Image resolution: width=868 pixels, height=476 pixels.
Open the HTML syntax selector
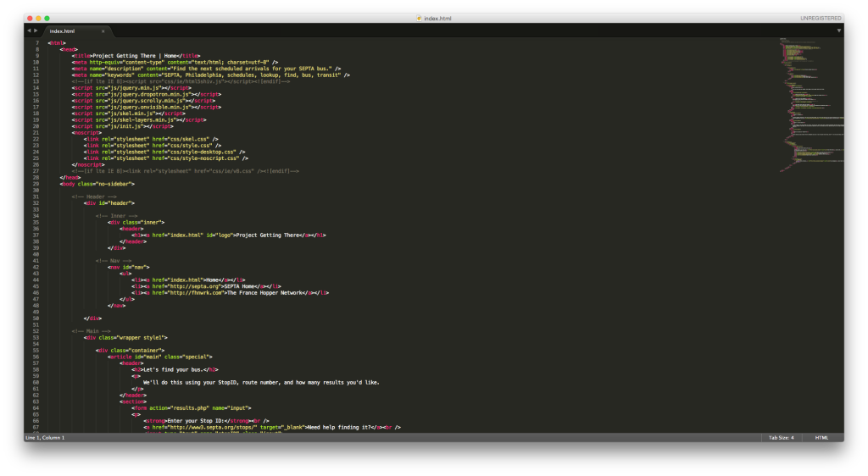pos(821,438)
